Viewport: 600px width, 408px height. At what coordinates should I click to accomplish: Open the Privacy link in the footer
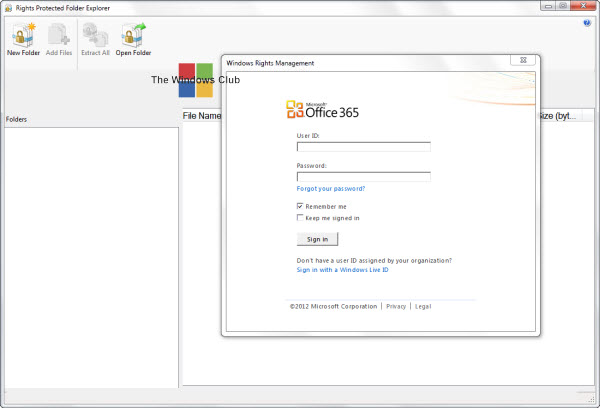point(396,307)
